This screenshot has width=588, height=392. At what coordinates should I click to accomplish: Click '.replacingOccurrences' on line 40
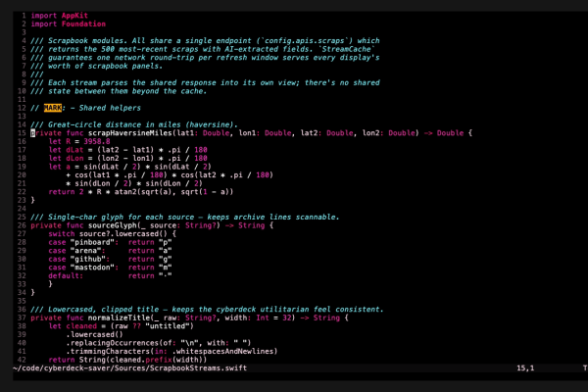click(x=112, y=343)
